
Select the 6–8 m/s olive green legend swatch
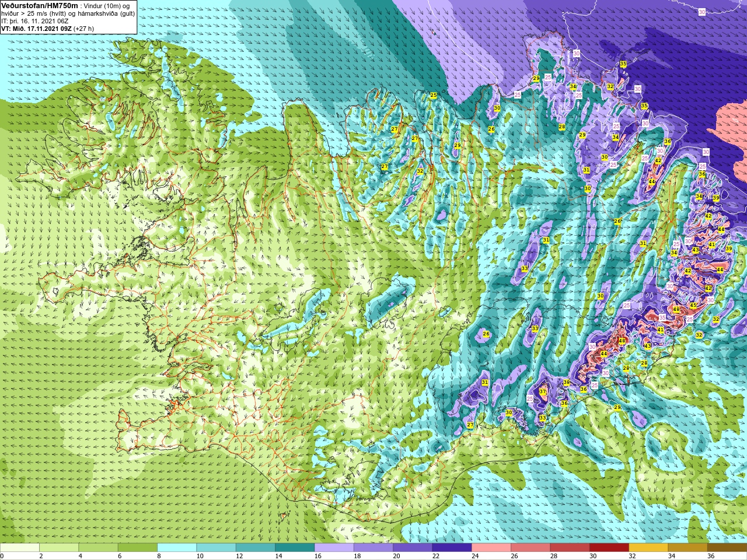(138, 547)
